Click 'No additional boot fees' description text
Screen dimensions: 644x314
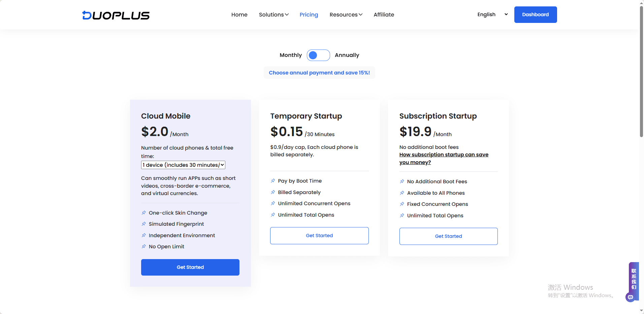point(429,147)
